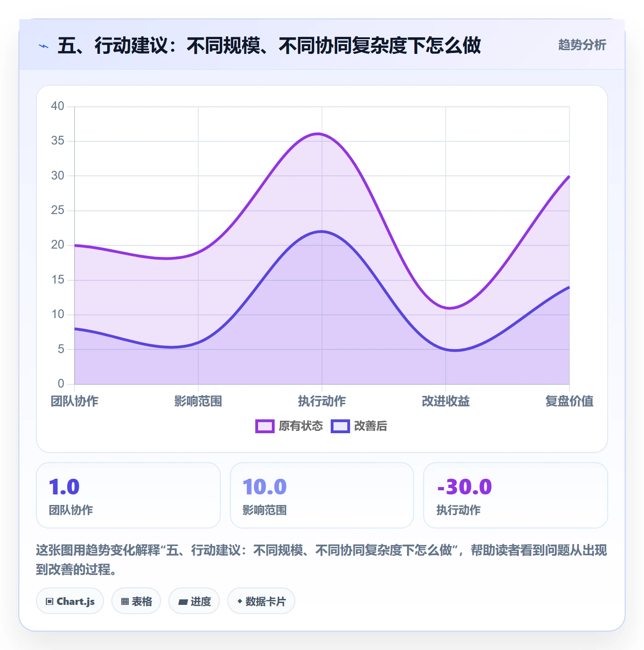Viewport: 644px width, 650px height.
Task: Click the 原有状态 legend label
Action: pos(301,426)
